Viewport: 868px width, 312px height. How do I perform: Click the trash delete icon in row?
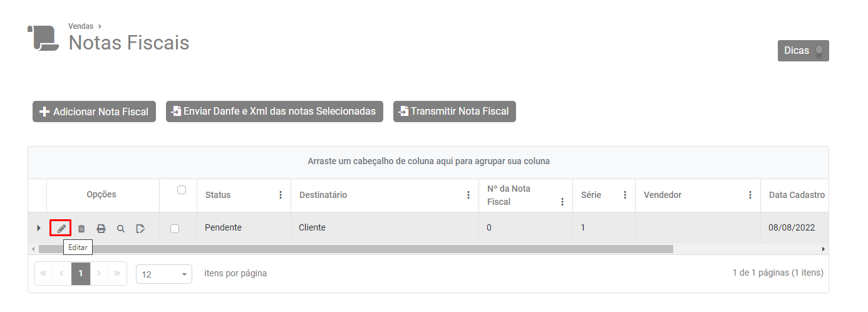[81, 229]
